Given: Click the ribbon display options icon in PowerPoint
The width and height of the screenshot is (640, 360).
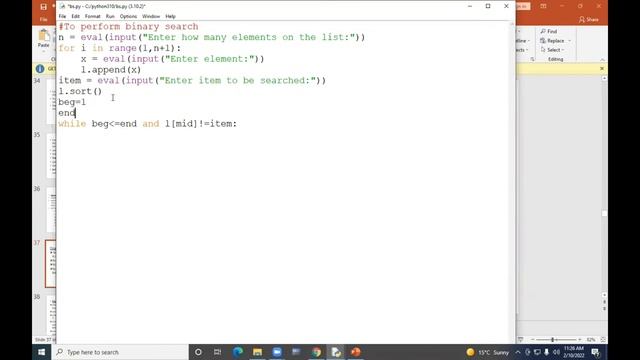Looking at the screenshot, I should tap(543, 6).
